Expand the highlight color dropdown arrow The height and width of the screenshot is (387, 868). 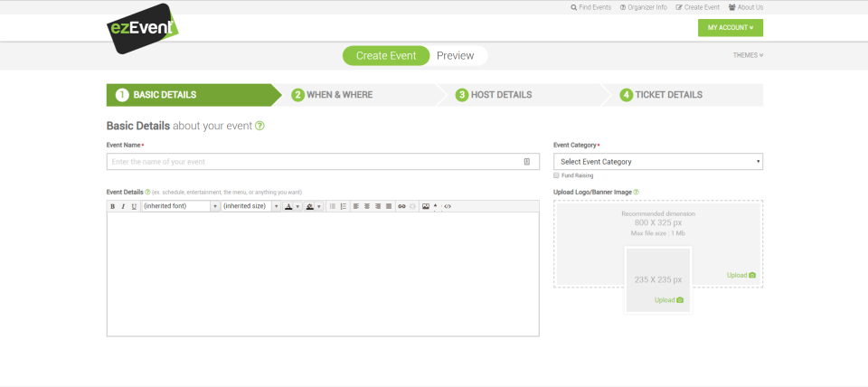click(x=319, y=206)
